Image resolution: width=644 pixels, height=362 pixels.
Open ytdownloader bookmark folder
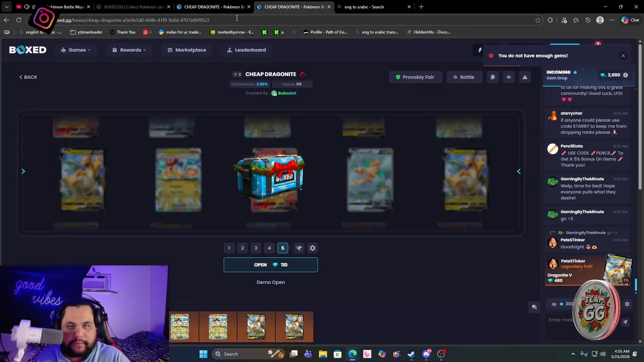86,32
